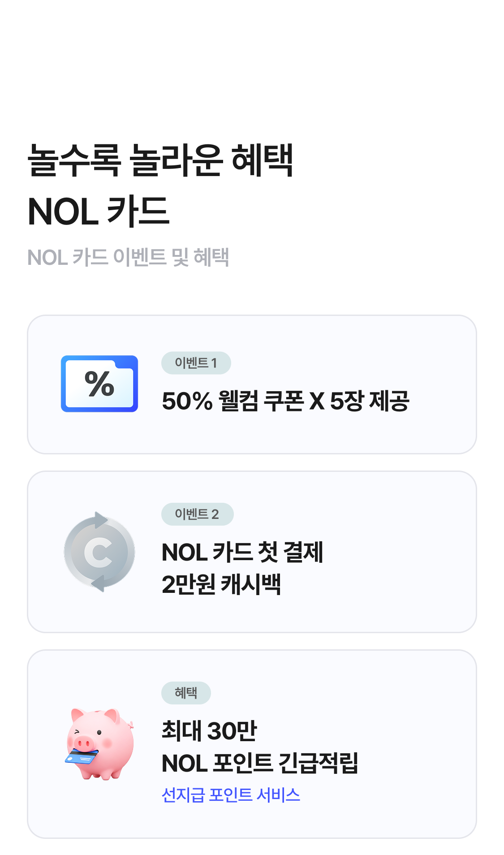
Task: Open the 'NOL 포인트 긴급적립' benefit title
Action: 260,763
